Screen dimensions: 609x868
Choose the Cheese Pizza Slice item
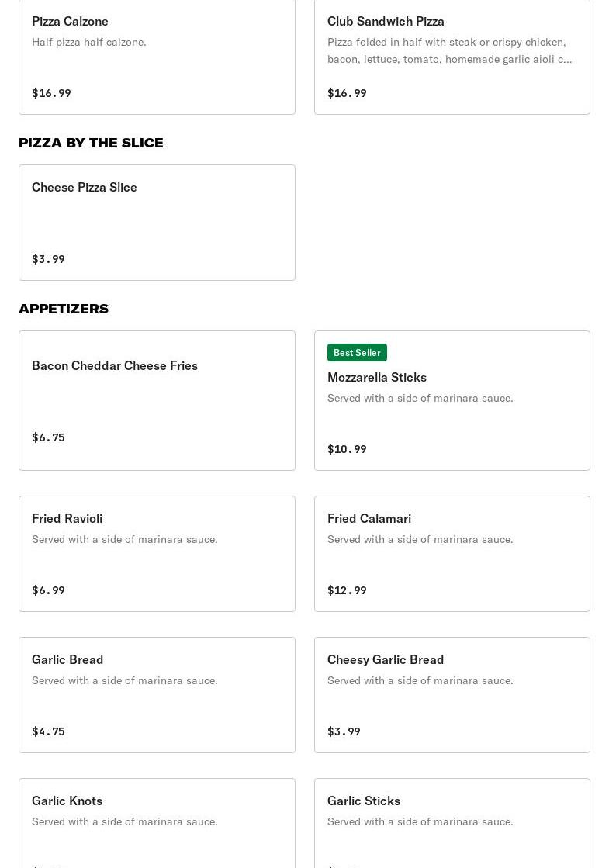[157, 223]
